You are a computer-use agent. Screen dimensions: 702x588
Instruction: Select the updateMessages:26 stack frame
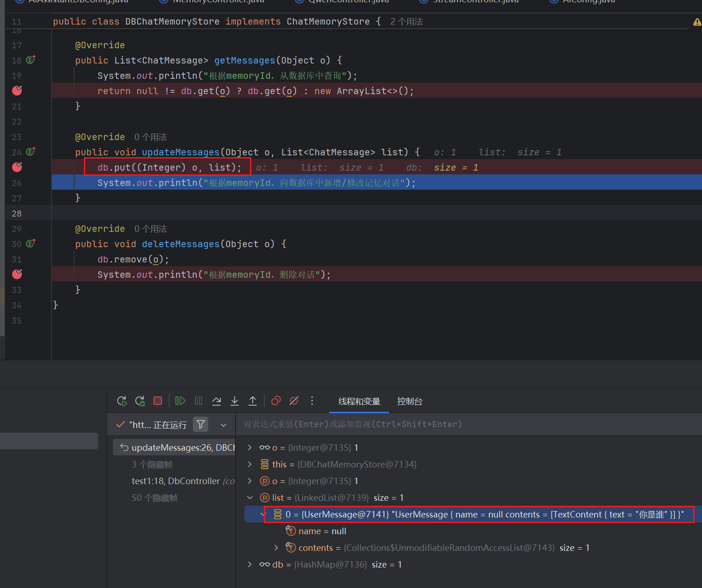tap(174, 447)
